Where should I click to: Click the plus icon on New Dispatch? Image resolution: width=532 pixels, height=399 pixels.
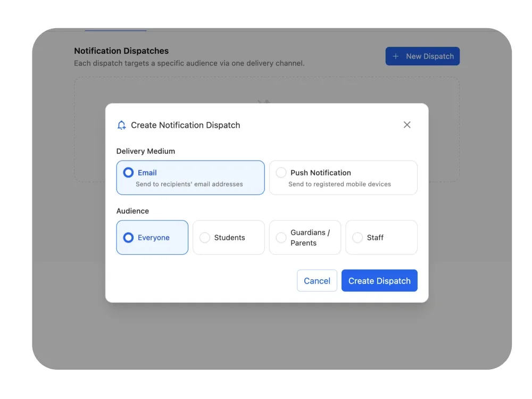point(396,56)
